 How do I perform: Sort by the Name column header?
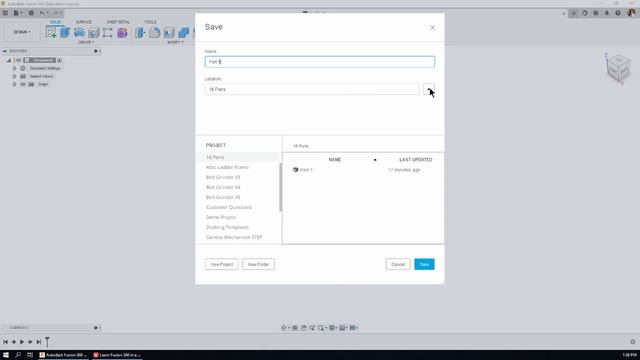click(335, 160)
